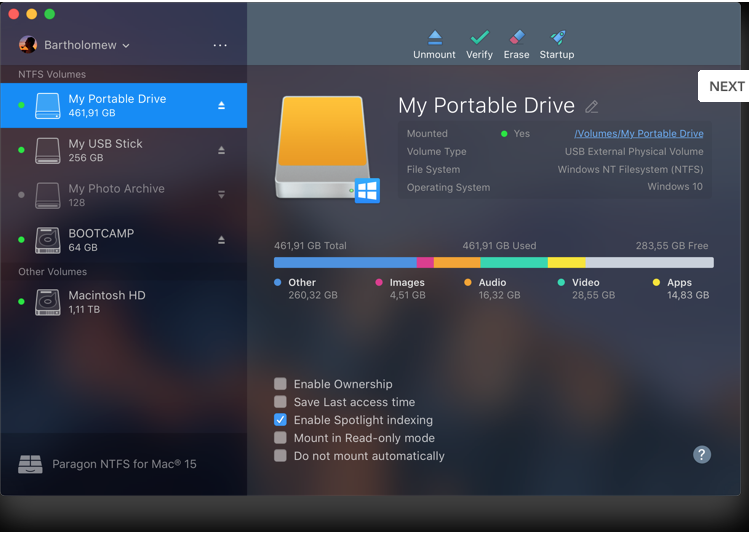This screenshot has height=533, width=749.
Task: Click Macintosh HD disk icon
Action: tap(48, 302)
